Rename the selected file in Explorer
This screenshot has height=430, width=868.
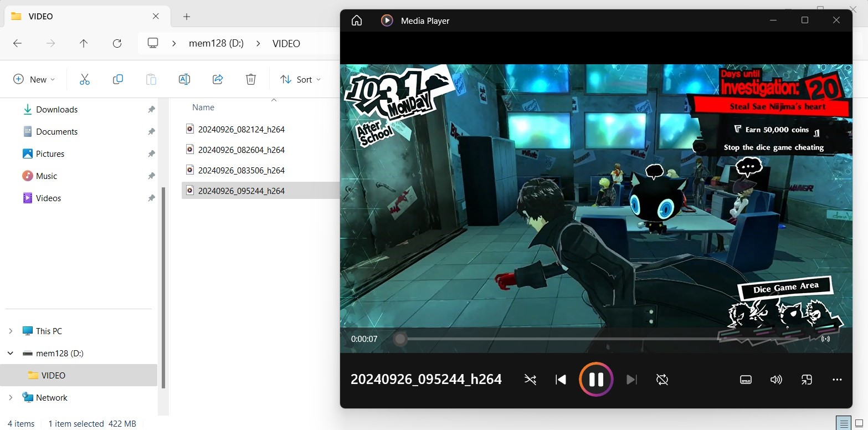[184, 79]
